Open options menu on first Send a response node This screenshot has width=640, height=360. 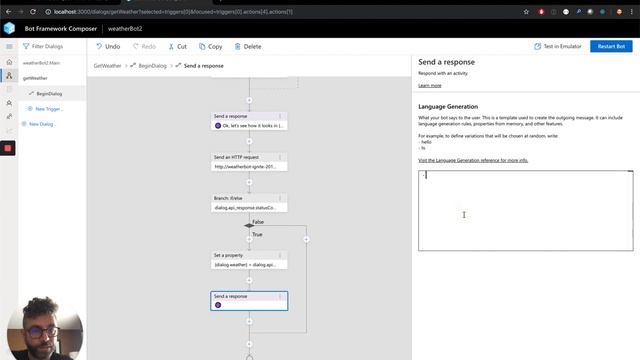tap(280, 116)
